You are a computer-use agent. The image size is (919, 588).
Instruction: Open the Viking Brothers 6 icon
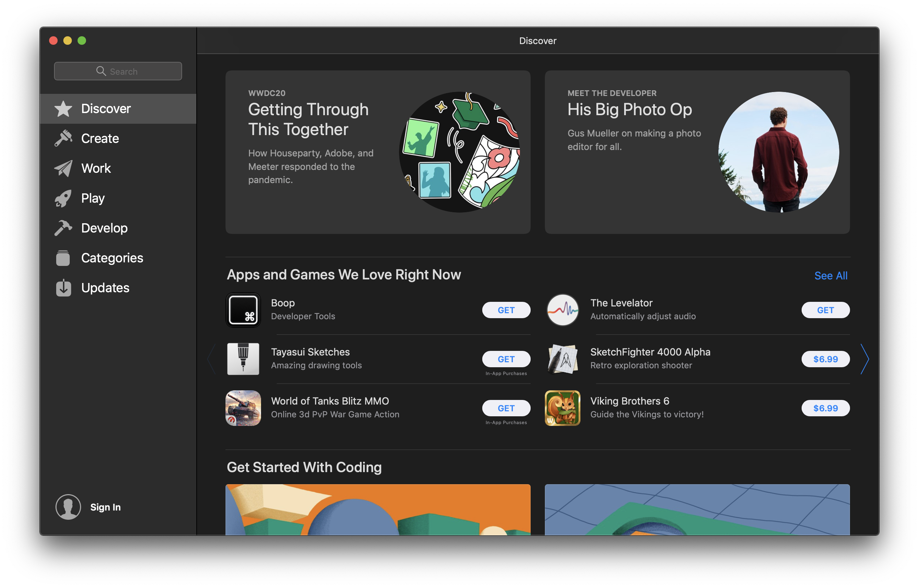[x=562, y=408]
